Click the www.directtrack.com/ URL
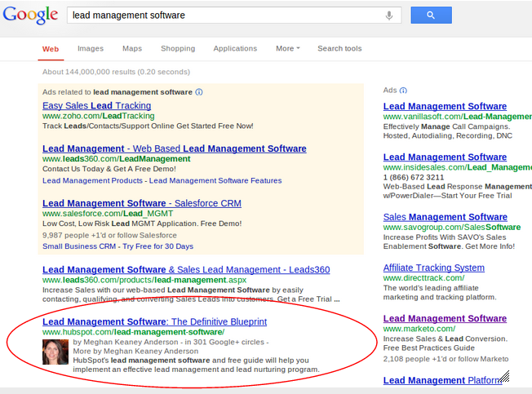Screen dimensions: 532x394 click(x=423, y=278)
